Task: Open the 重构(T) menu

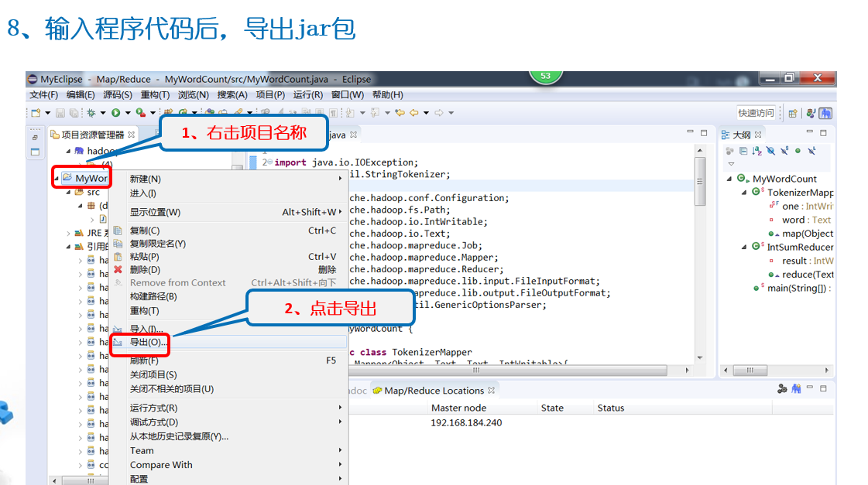Action: coord(155,94)
